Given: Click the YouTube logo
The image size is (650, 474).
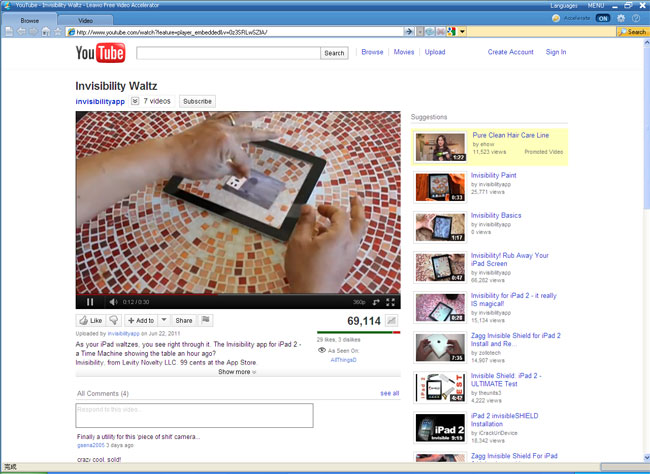Looking at the screenshot, I should (100, 53).
